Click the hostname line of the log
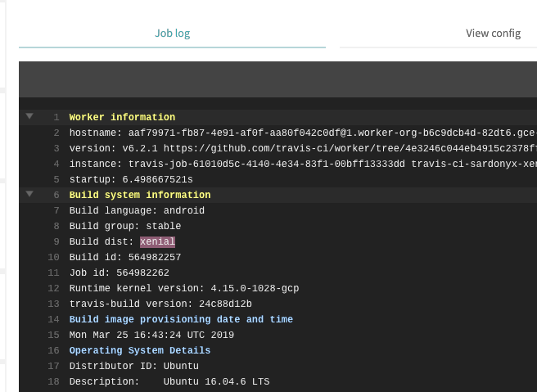537x392 pixels. (303, 133)
